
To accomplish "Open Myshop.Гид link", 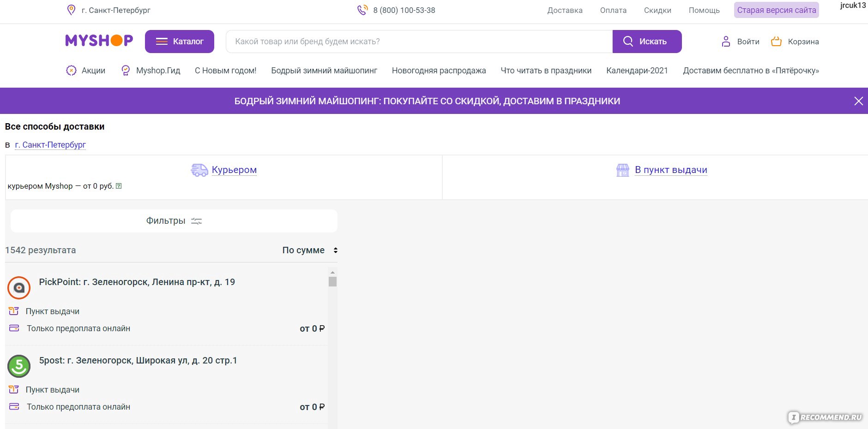I will tap(158, 71).
